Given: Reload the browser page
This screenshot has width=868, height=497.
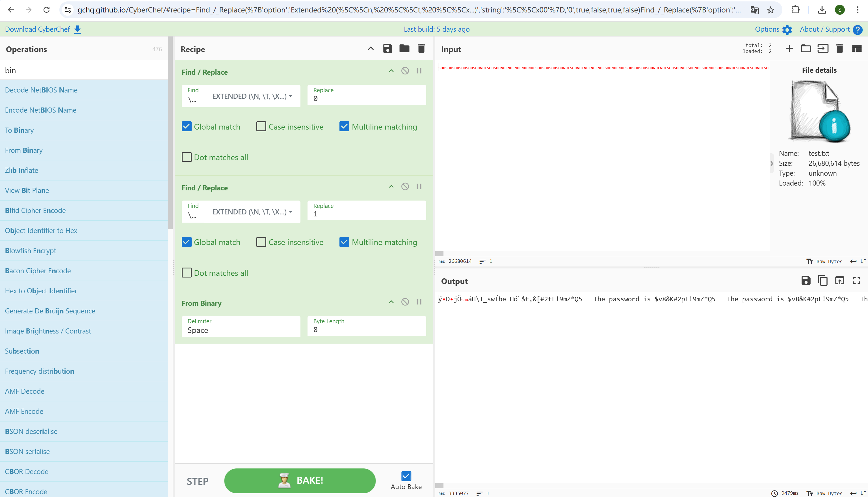Looking at the screenshot, I should 46,10.
